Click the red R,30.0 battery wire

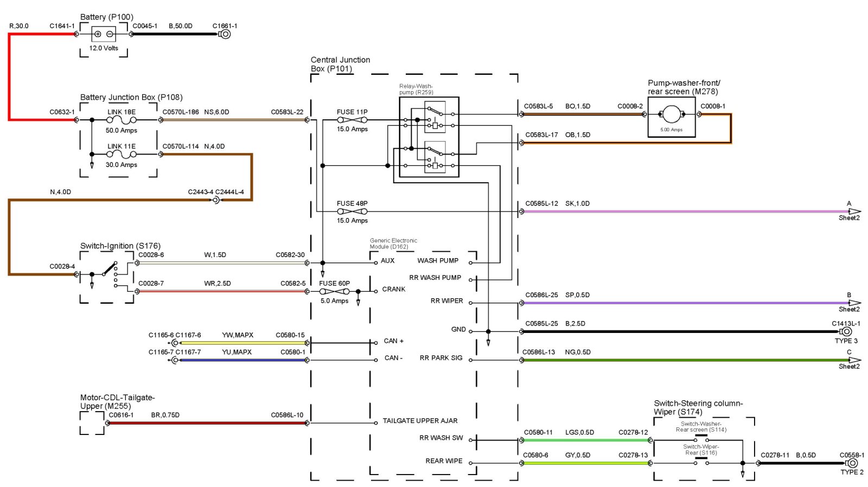(9, 76)
